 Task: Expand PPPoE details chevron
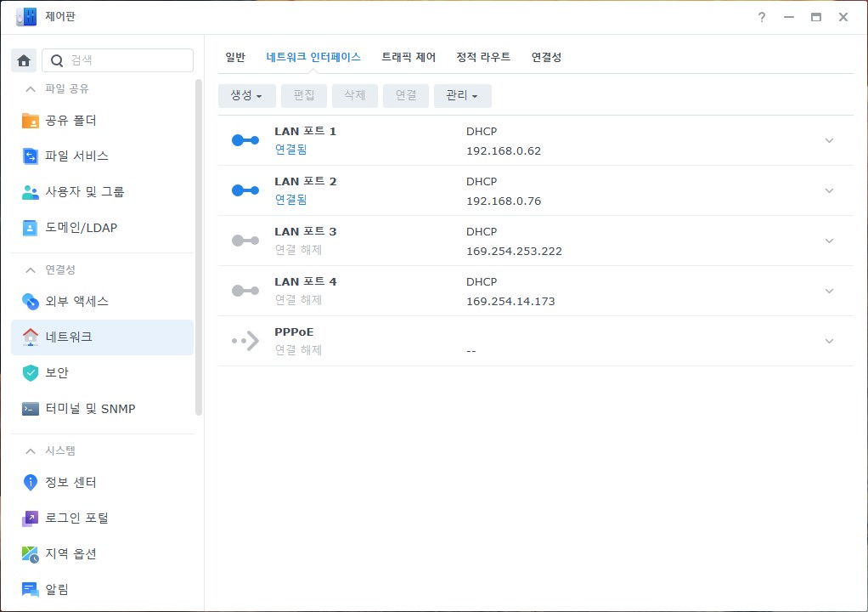(x=829, y=341)
